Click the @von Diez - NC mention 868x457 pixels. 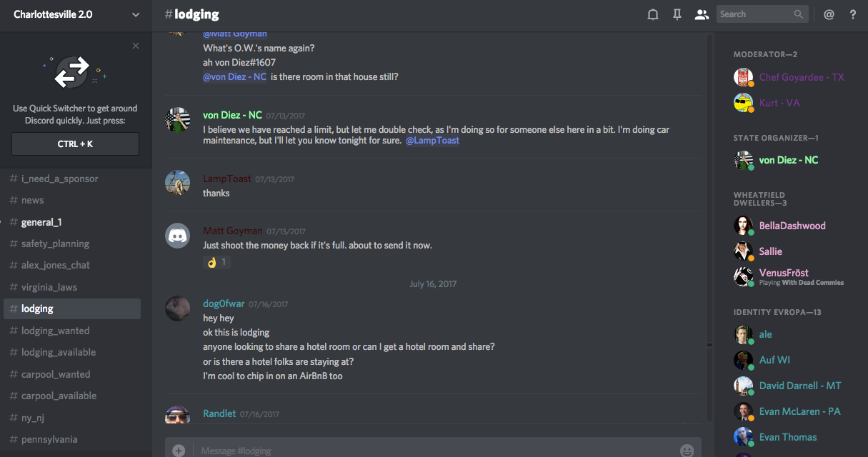coord(235,76)
